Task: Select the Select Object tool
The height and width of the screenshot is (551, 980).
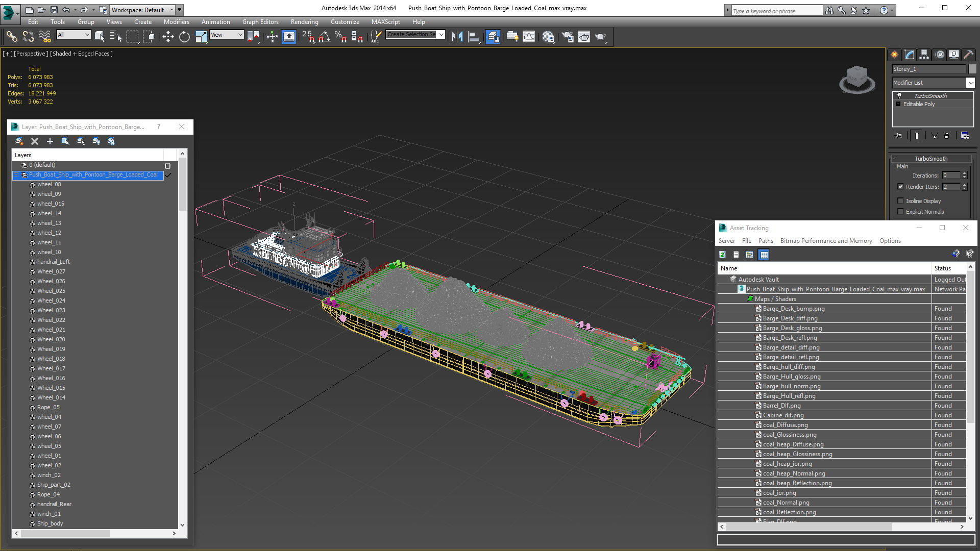Action: [x=100, y=36]
